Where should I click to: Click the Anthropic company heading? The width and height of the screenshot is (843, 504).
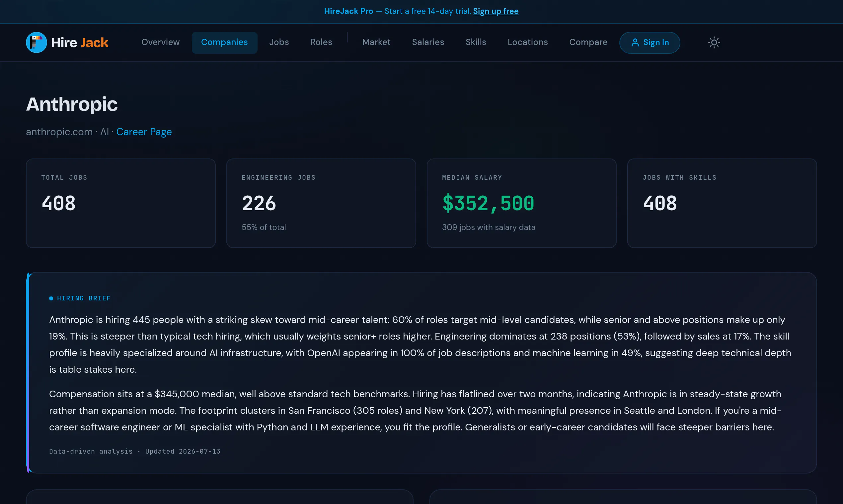(72, 104)
